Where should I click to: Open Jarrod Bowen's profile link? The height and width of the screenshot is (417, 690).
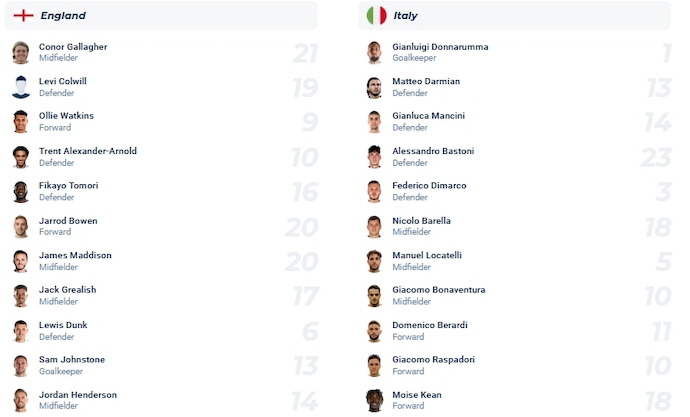coord(68,221)
